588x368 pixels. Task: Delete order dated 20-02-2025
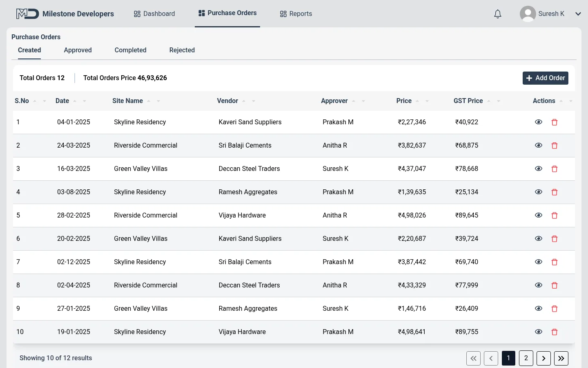coord(555,239)
